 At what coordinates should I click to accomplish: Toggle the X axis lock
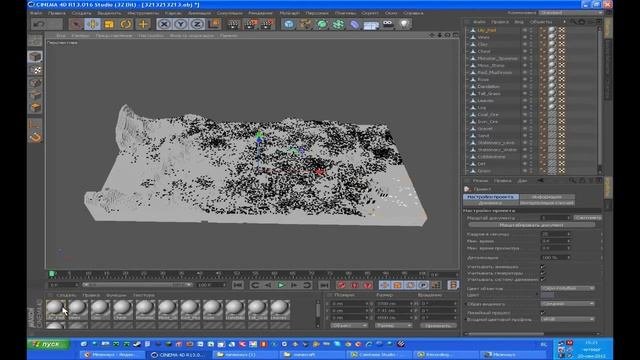click(x=164, y=24)
